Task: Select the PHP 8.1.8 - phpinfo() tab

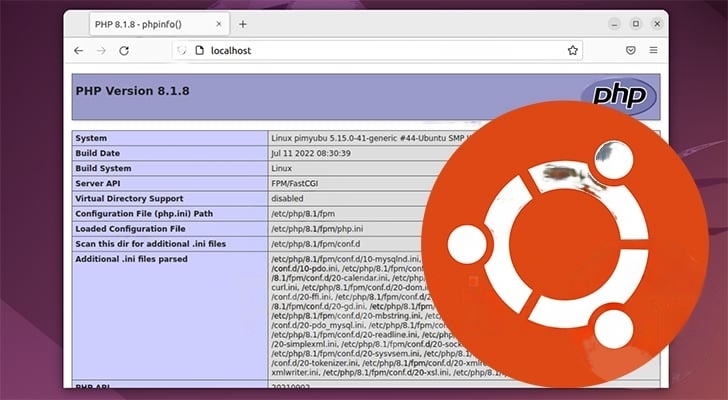Action: 159,24
